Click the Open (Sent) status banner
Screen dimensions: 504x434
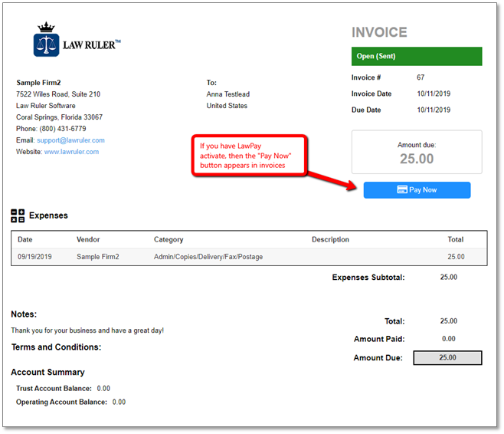(x=417, y=56)
